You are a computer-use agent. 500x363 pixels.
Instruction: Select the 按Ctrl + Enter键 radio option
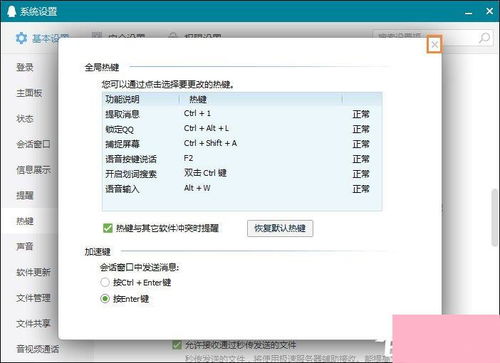tap(105, 282)
